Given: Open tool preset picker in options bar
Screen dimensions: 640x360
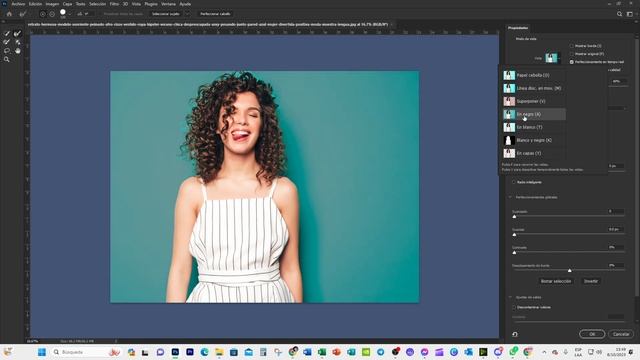Looking at the screenshot, I should click(x=23, y=14).
